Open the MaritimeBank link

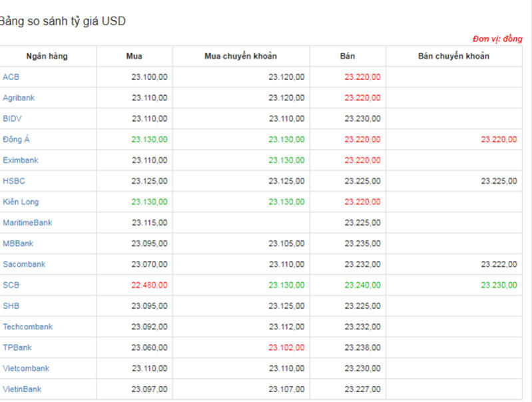[27, 222]
